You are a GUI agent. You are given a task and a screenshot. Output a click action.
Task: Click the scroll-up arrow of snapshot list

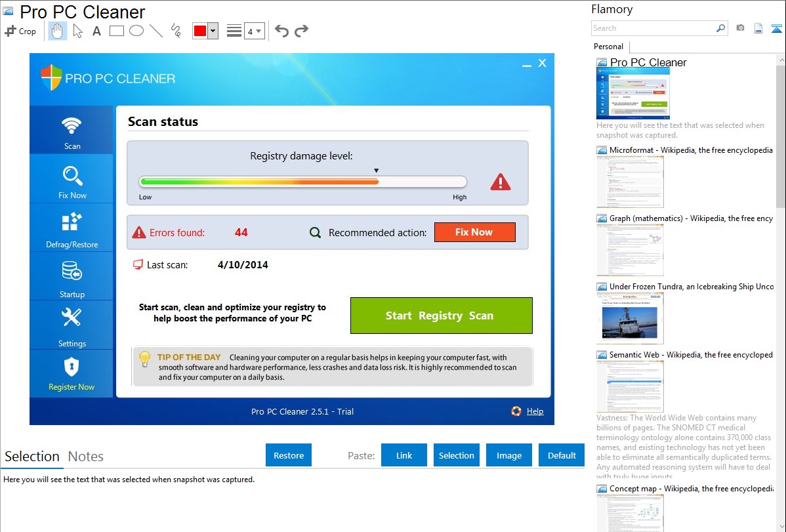point(781,60)
